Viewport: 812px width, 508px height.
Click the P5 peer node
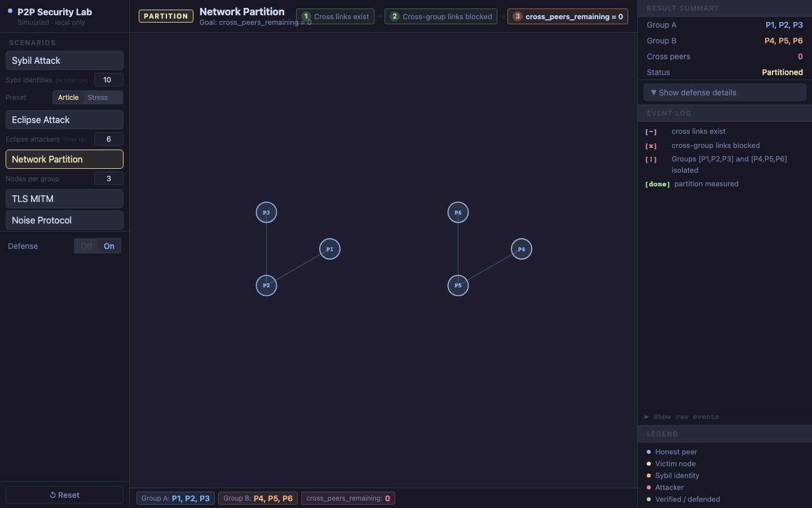click(458, 286)
